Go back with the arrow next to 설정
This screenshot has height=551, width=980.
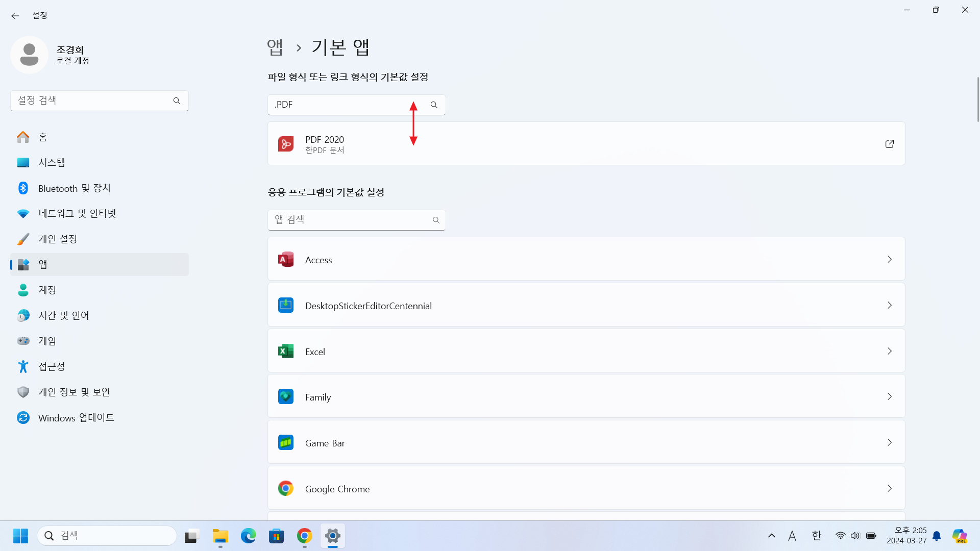pyautogui.click(x=15, y=16)
